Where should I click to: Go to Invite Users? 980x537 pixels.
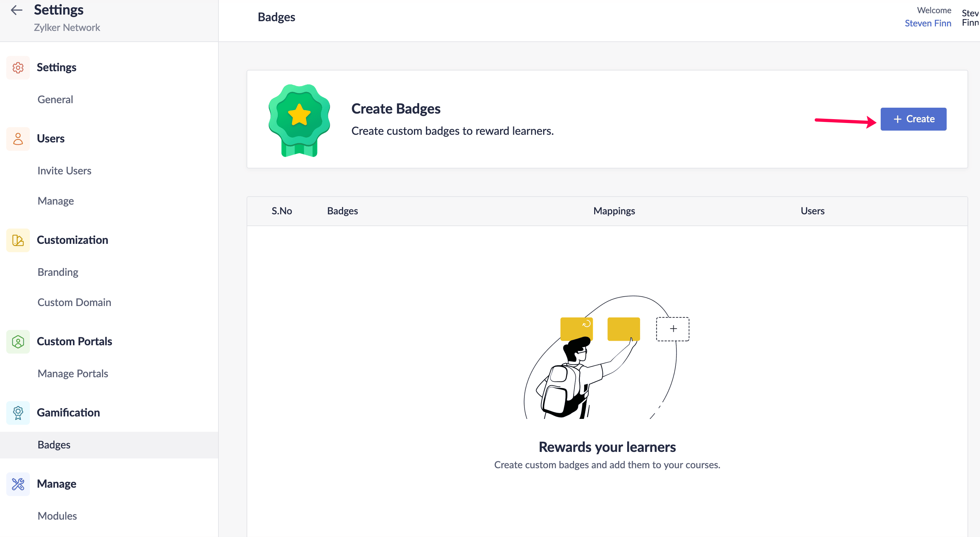[x=64, y=171]
